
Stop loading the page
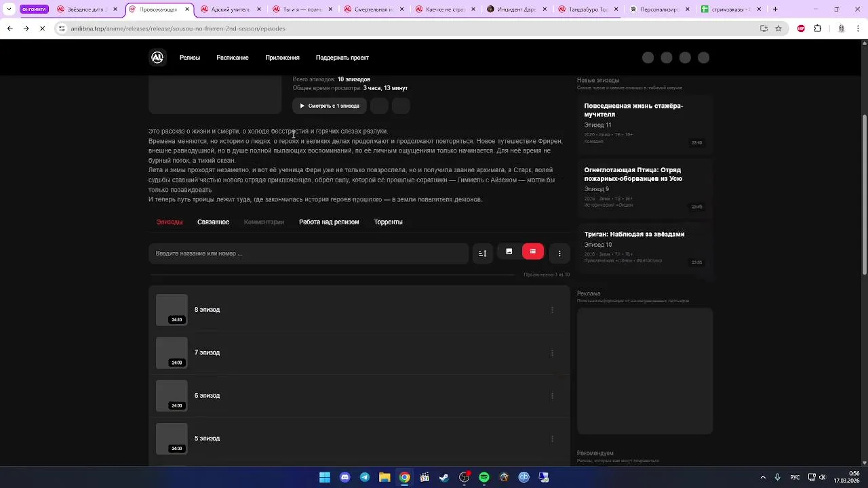[x=42, y=28]
